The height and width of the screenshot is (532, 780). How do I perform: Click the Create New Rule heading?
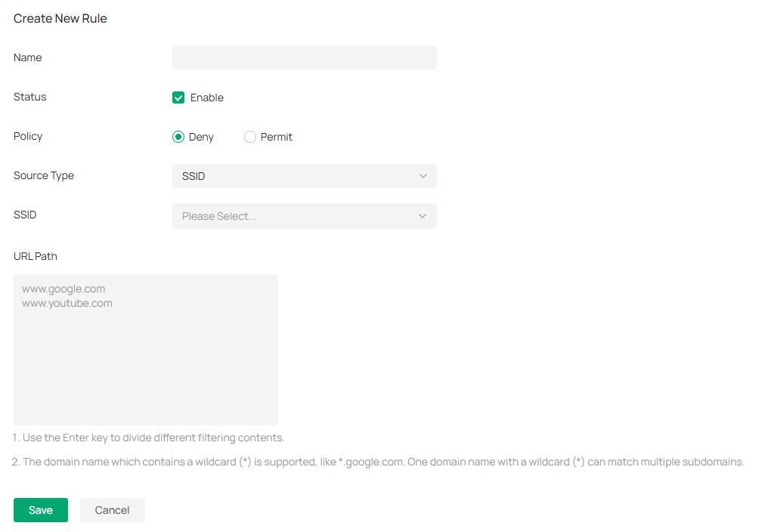60,18
